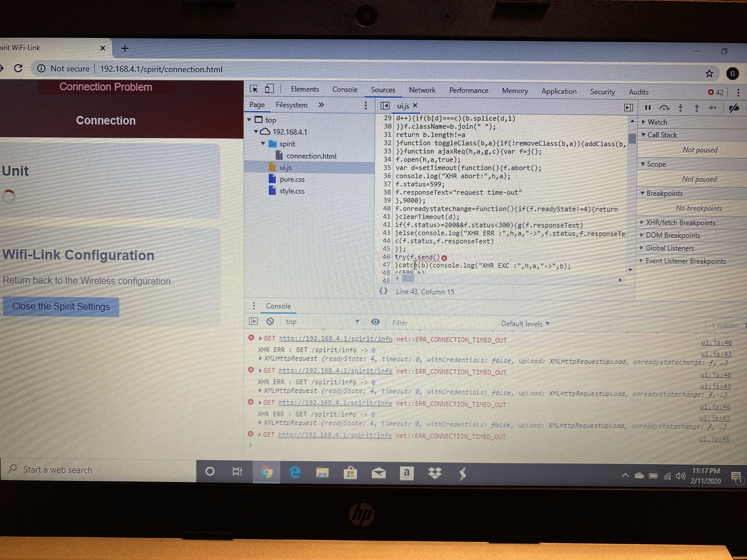Viewport: 747px width, 560px height.
Task: Open the Filesystem tab in Sources
Action: (291, 105)
